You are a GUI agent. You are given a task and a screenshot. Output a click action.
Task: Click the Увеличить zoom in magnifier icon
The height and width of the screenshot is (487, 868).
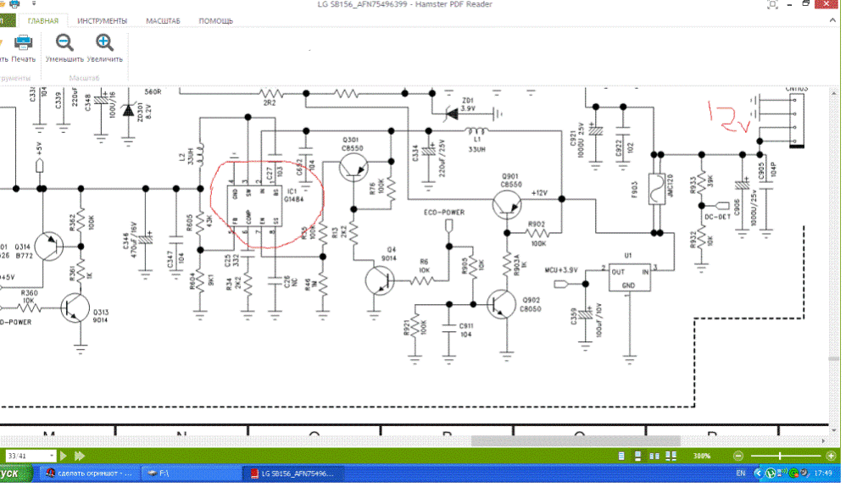(104, 43)
